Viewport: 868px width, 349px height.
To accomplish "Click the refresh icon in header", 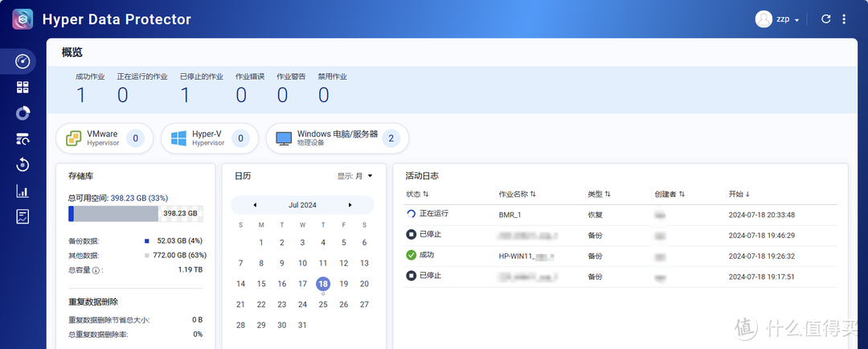I will click(825, 19).
